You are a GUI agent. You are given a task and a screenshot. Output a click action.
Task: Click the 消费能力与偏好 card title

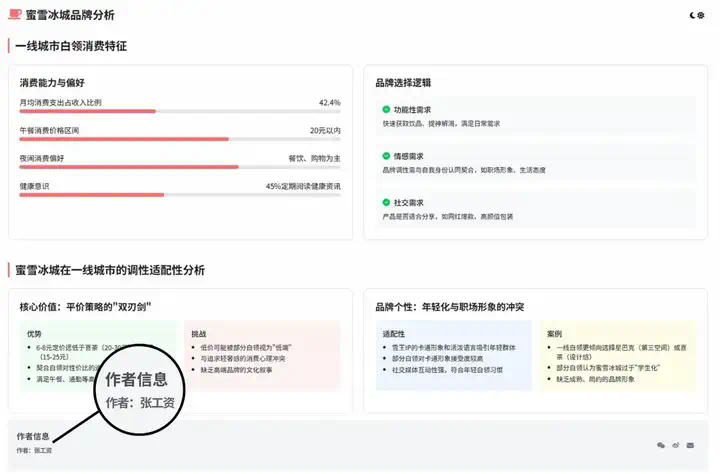[x=52, y=83]
